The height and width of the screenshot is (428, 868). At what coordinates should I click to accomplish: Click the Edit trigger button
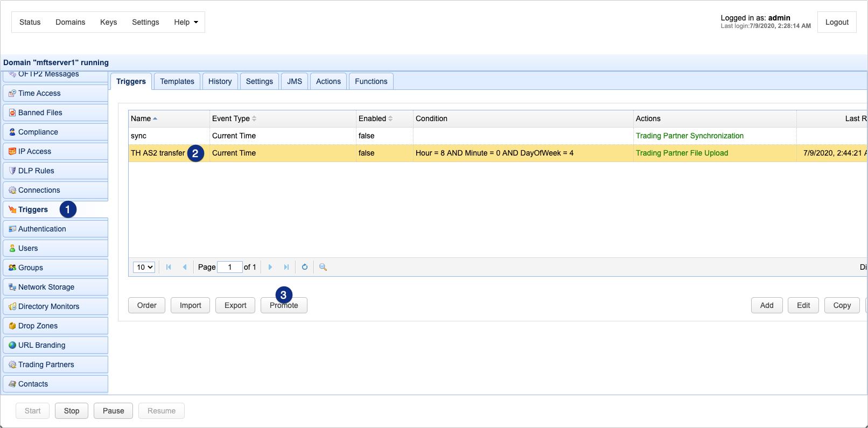tap(803, 305)
